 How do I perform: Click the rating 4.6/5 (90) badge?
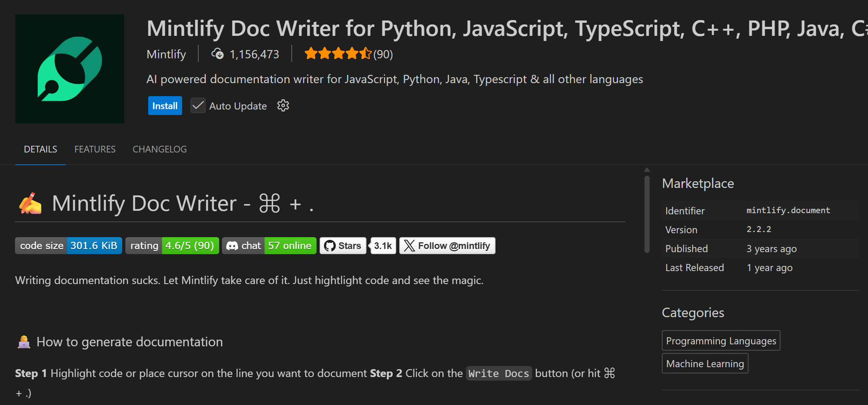click(172, 246)
